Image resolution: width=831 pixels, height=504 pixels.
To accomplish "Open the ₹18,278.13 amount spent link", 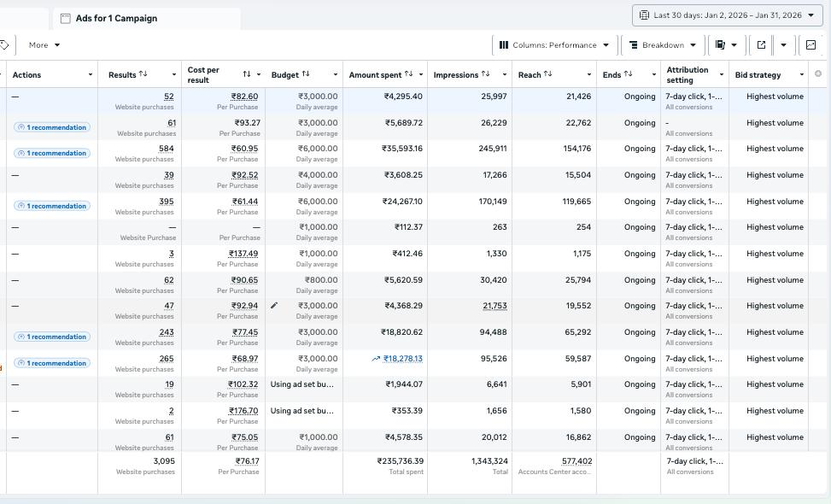I will (x=403, y=359).
